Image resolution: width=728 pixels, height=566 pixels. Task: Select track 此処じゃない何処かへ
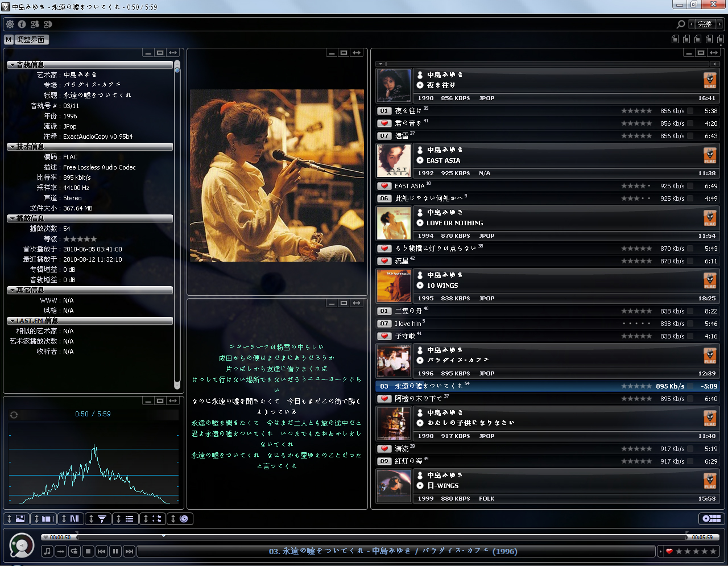[x=547, y=199]
